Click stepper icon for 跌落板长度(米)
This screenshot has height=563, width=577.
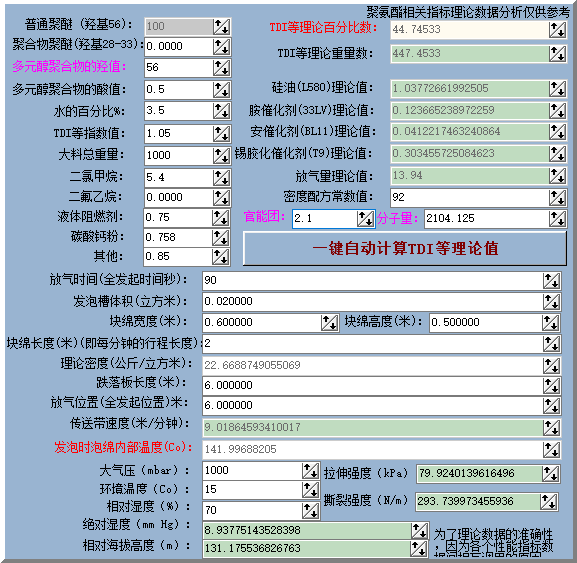click(x=552, y=386)
